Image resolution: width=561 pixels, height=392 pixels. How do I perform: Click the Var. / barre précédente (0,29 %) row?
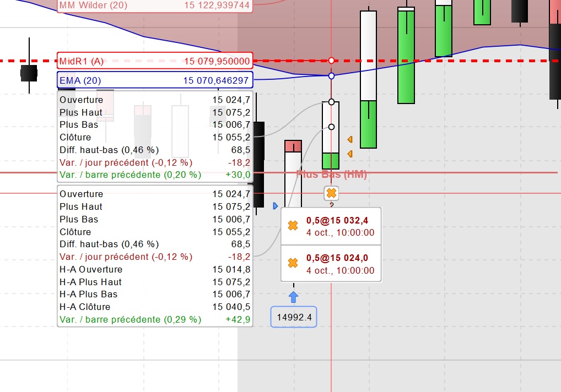[x=155, y=319]
